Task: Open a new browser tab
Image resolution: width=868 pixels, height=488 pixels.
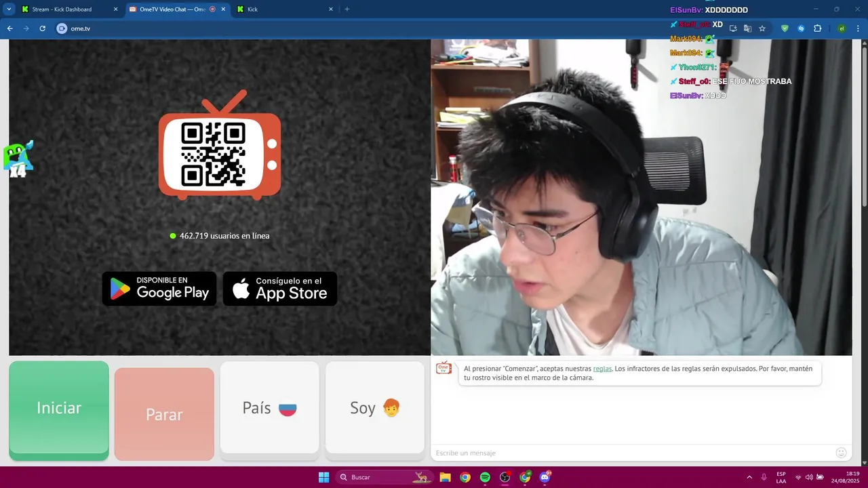Action: tap(347, 9)
